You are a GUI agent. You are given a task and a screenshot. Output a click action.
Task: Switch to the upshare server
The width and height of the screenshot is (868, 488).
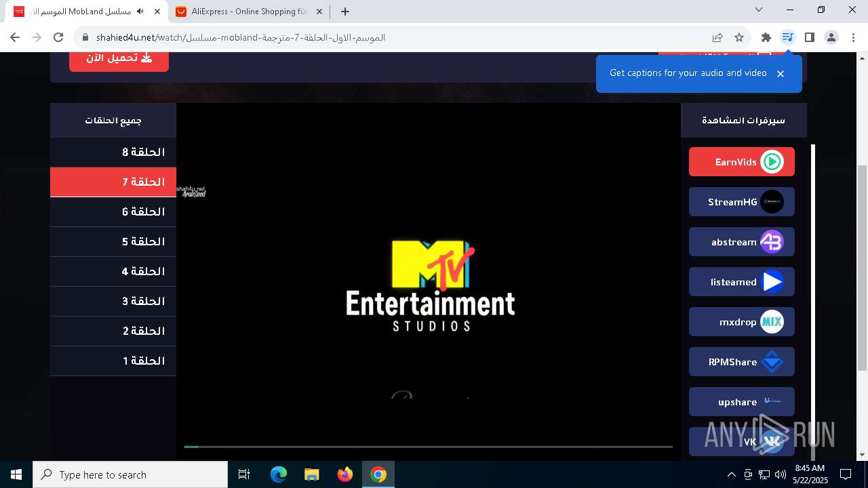[741, 402]
